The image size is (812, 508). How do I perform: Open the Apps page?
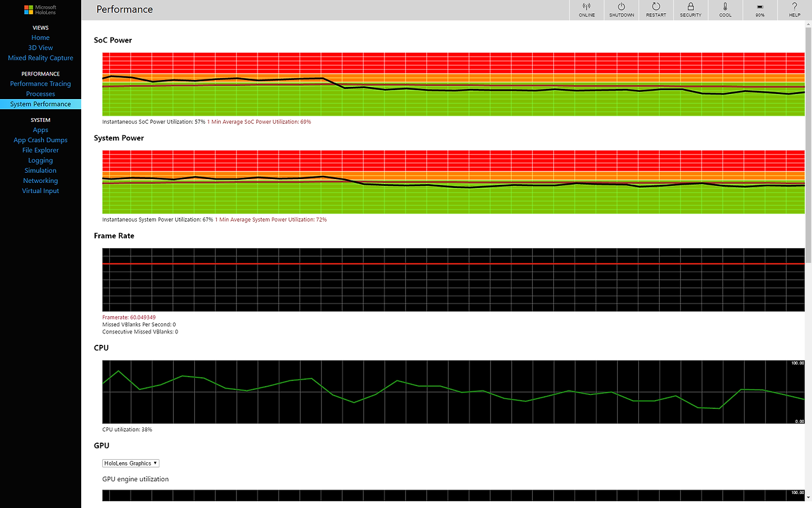point(41,130)
